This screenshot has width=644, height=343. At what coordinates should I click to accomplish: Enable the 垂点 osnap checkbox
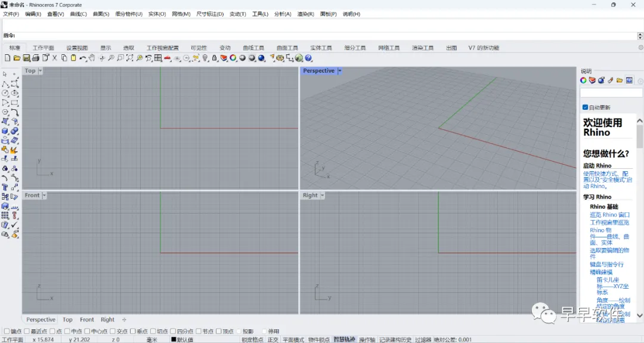coord(132,331)
